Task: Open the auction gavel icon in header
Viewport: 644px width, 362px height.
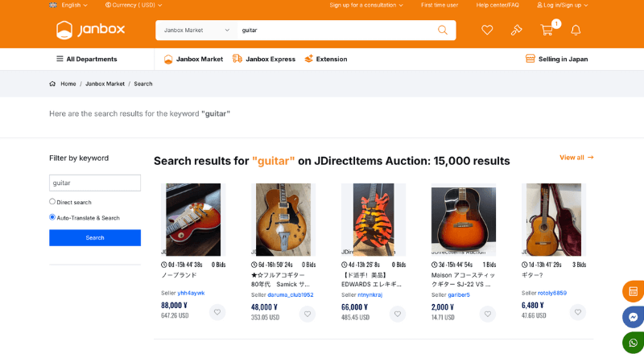Action: (516, 30)
